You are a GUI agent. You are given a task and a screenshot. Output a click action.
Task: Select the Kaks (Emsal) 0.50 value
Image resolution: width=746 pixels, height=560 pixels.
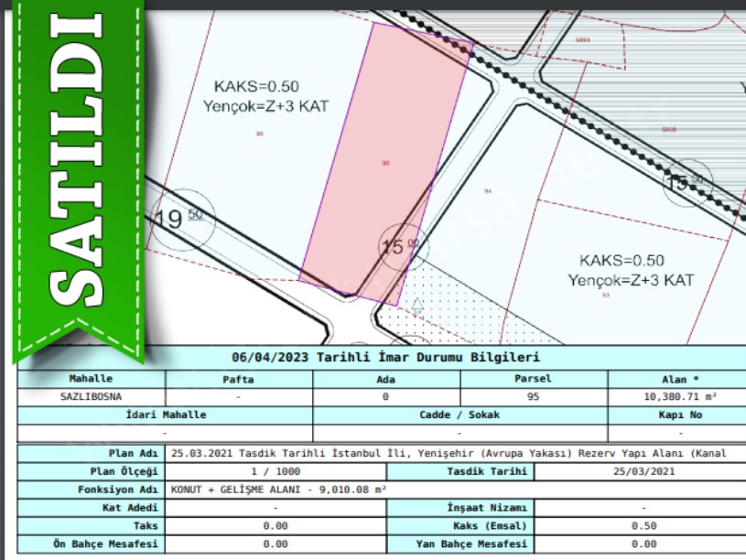point(644,526)
